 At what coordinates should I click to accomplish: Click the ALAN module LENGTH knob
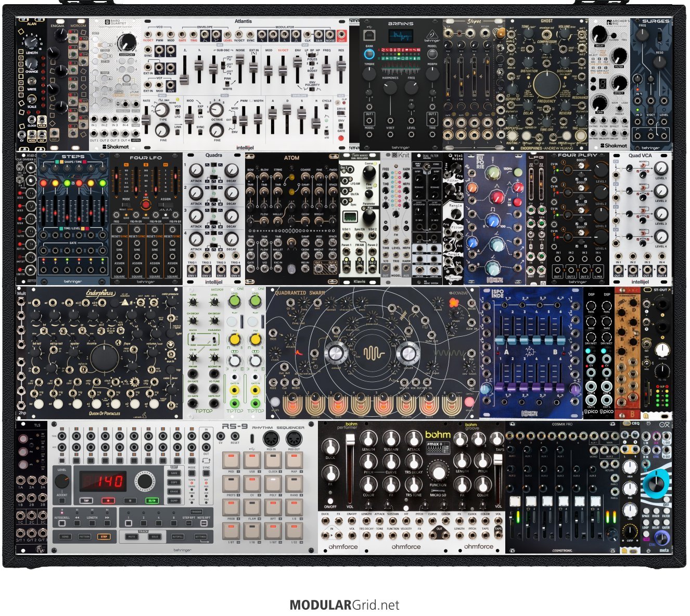pyautogui.click(x=31, y=41)
